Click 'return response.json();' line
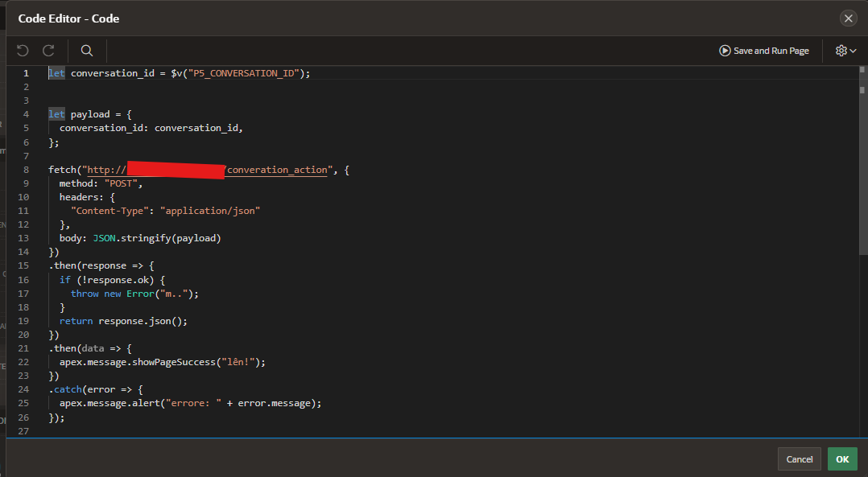This screenshot has height=477, width=868. (x=123, y=321)
